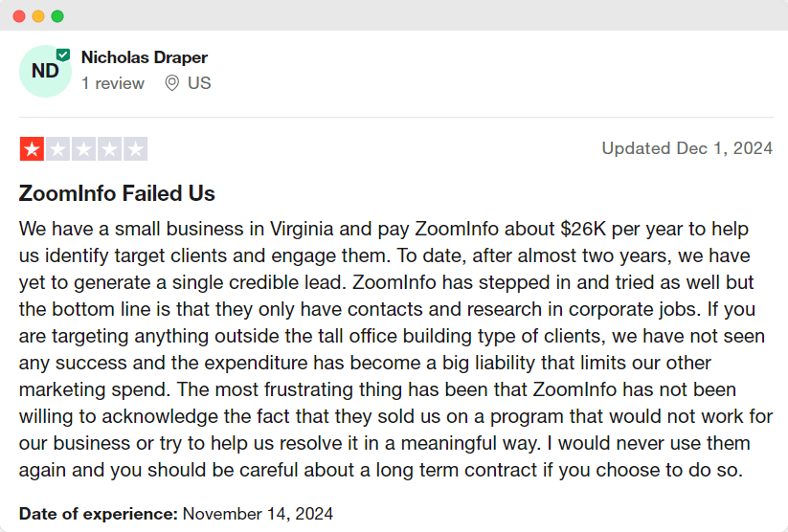Viewport: 788px width, 532px height.
Task: Click the red first rating star
Action: (x=33, y=149)
